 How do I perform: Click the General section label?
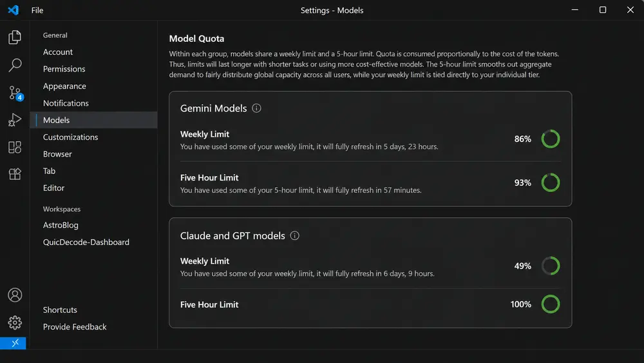pyautogui.click(x=55, y=35)
